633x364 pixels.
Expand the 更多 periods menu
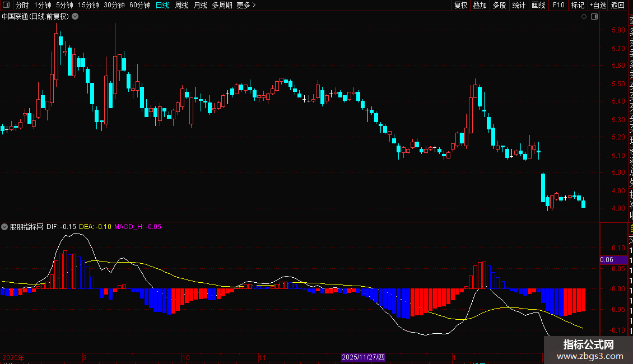pyautogui.click(x=246, y=5)
